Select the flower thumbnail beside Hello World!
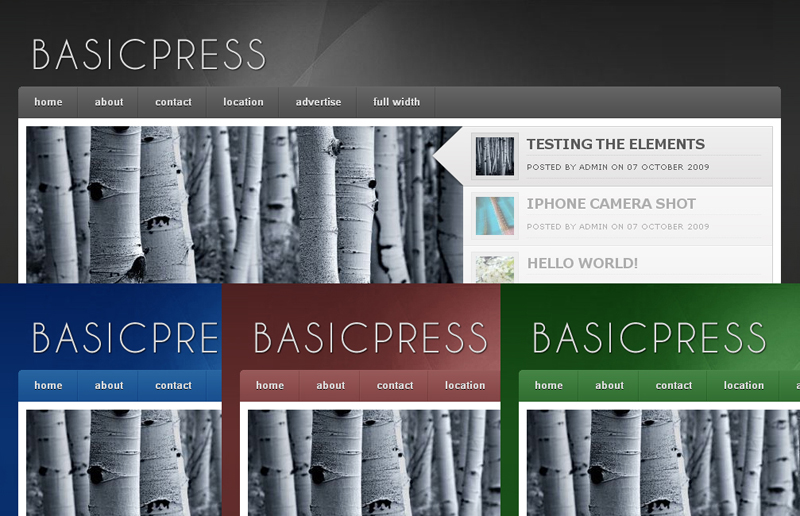800x516 pixels. (x=494, y=268)
